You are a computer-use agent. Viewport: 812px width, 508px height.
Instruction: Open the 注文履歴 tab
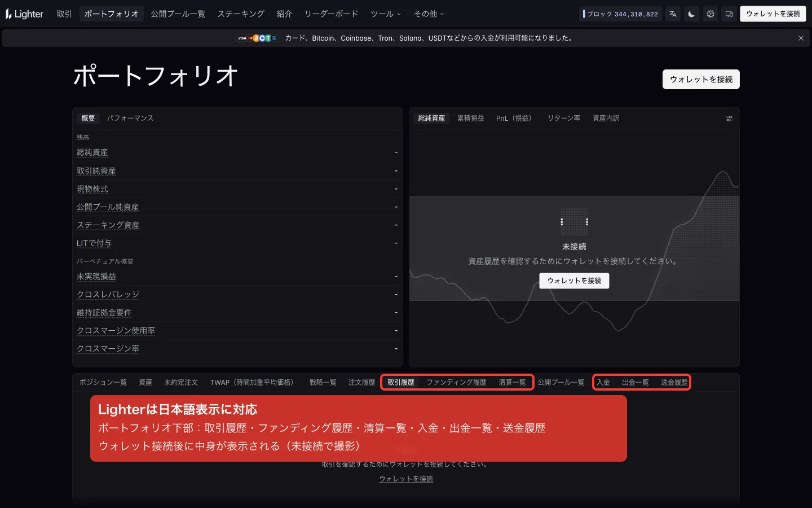[362, 383]
